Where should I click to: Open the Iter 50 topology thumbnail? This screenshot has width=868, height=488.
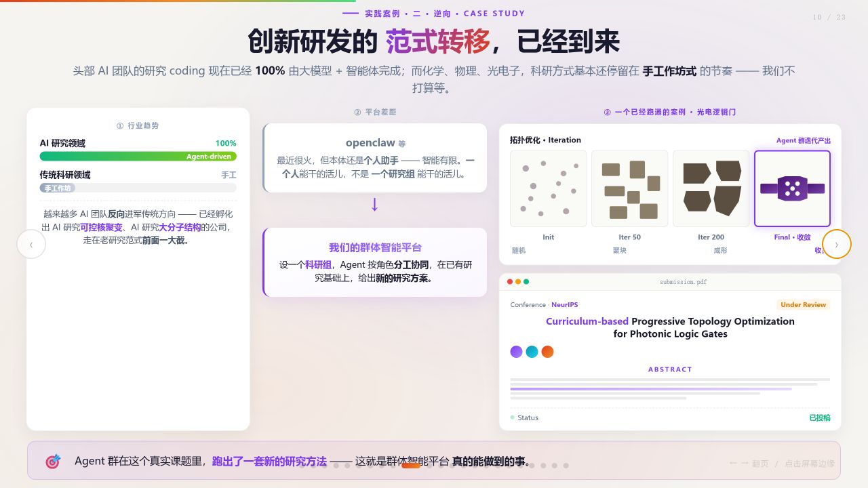tap(630, 188)
